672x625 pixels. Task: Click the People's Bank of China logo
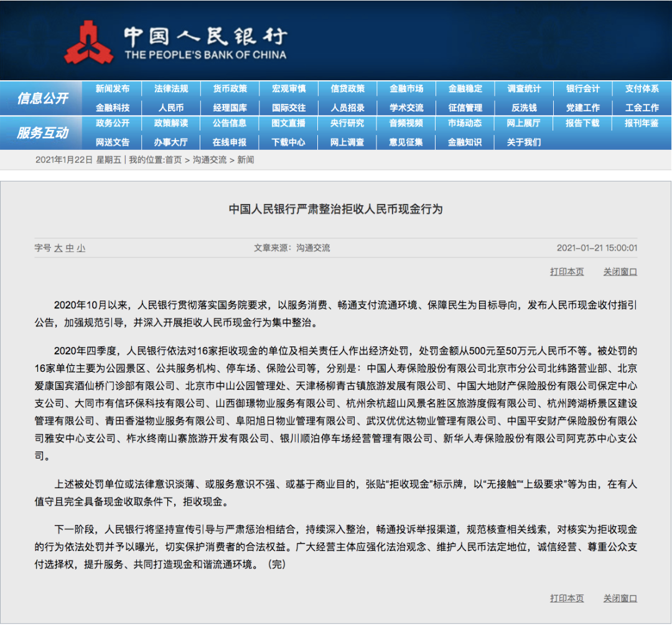pos(91,41)
